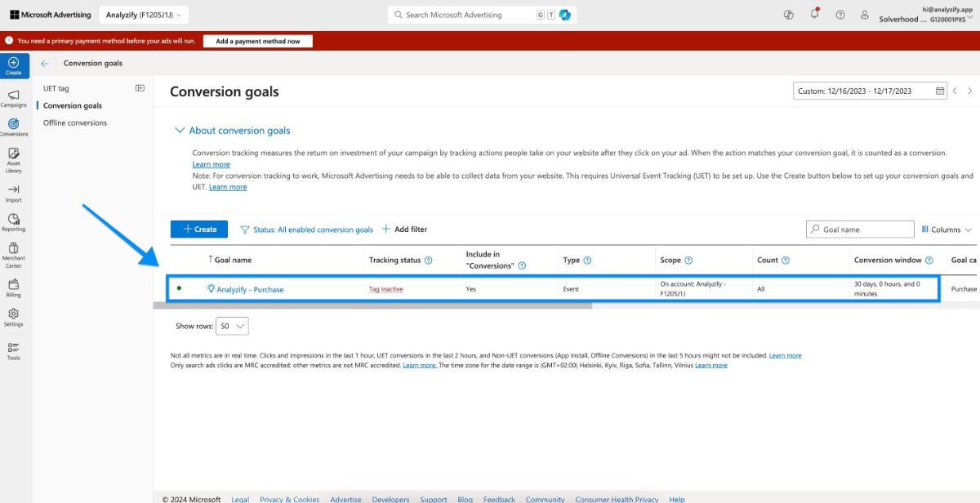Open the user profile icon
The width and height of the screenshot is (980, 503).
coord(865,15)
